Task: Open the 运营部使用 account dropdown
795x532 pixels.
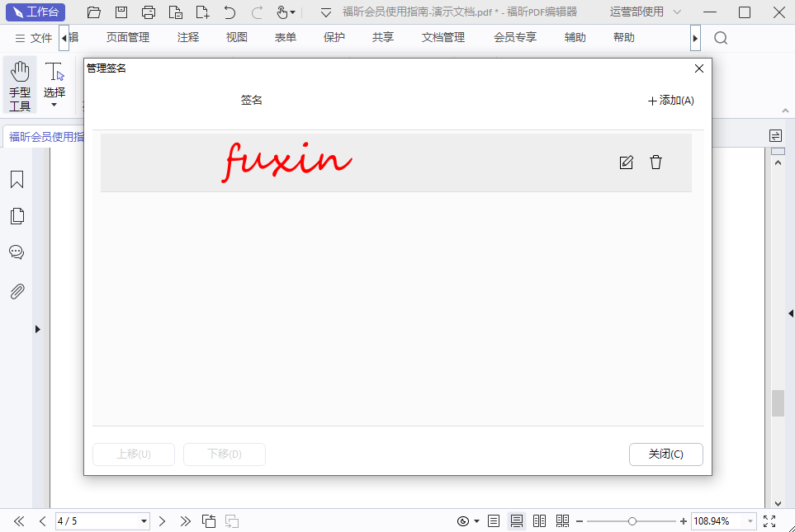Action: [645, 12]
